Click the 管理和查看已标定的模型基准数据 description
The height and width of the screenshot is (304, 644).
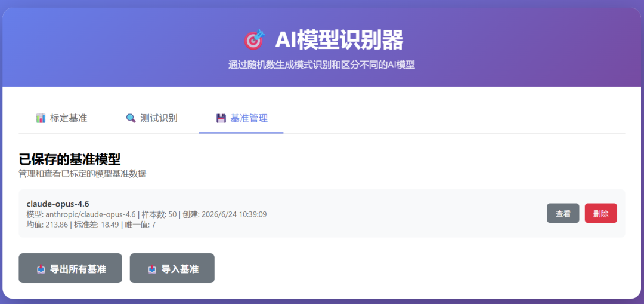pyautogui.click(x=82, y=174)
